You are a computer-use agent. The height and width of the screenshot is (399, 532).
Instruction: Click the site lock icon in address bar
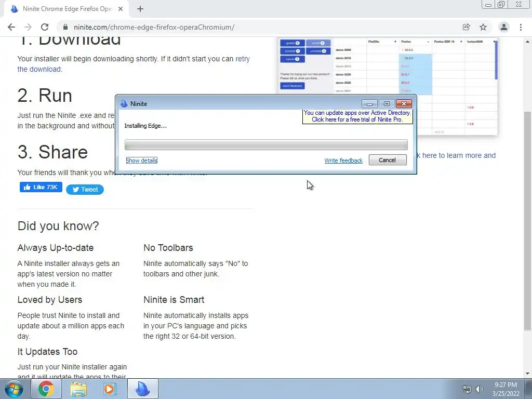(66, 27)
